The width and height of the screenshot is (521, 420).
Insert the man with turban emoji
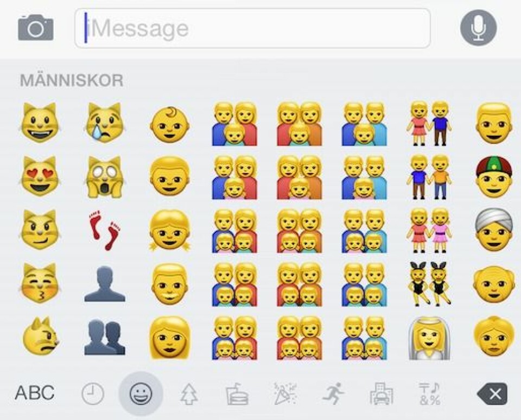coord(494,230)
